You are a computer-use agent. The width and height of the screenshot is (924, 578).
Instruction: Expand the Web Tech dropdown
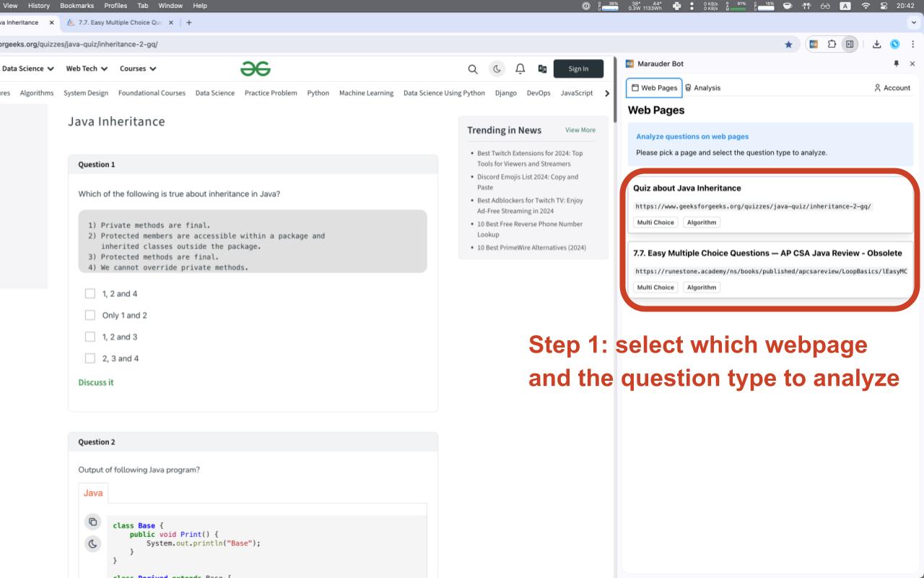[87, 69]
